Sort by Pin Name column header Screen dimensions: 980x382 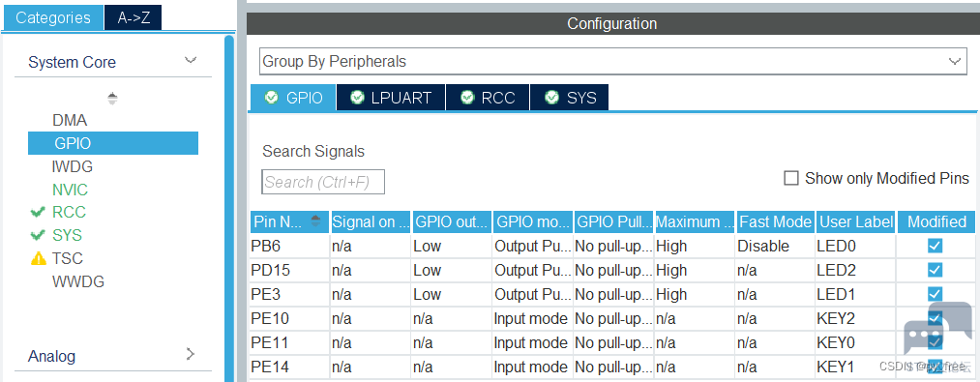[x=289, y=221]
